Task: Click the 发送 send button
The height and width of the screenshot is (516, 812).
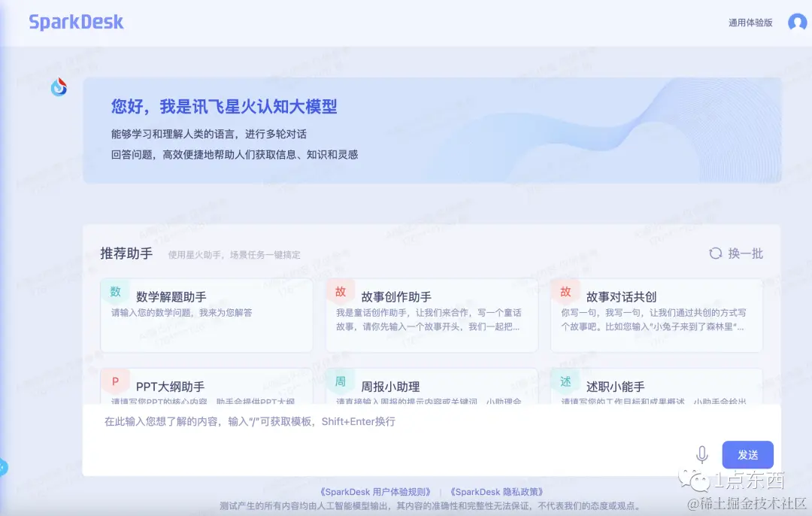Action: tap(747, 454)
